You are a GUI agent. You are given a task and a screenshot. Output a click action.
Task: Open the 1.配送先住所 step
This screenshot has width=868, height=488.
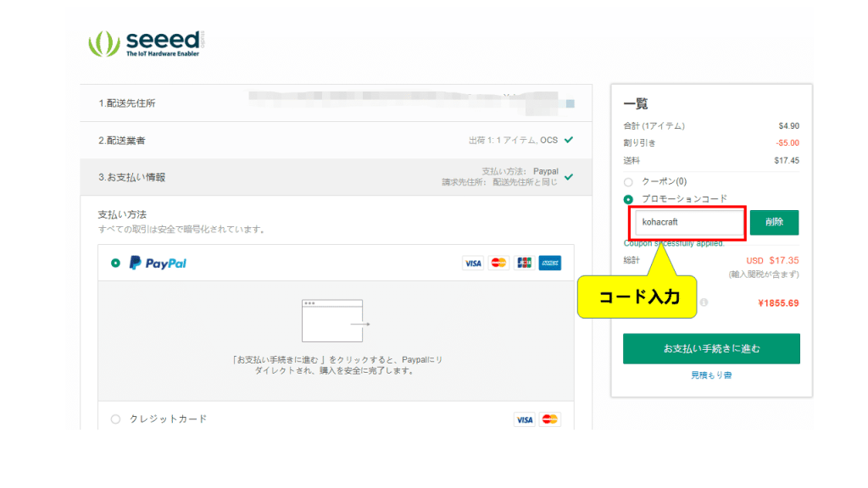[336, 103]
